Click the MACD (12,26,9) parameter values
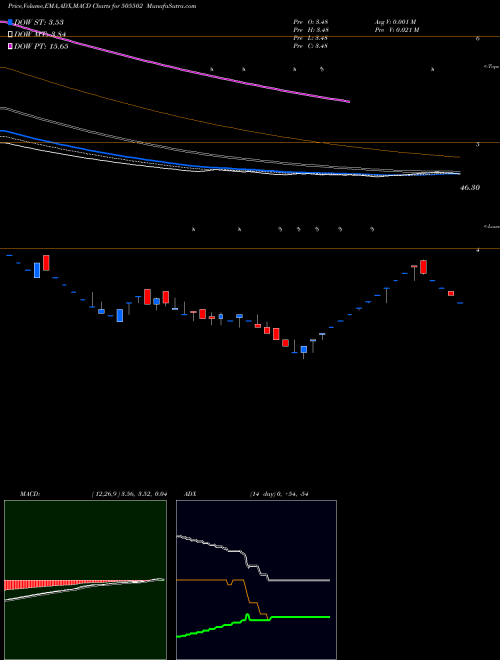500x660 pixels. pos(129,494)
